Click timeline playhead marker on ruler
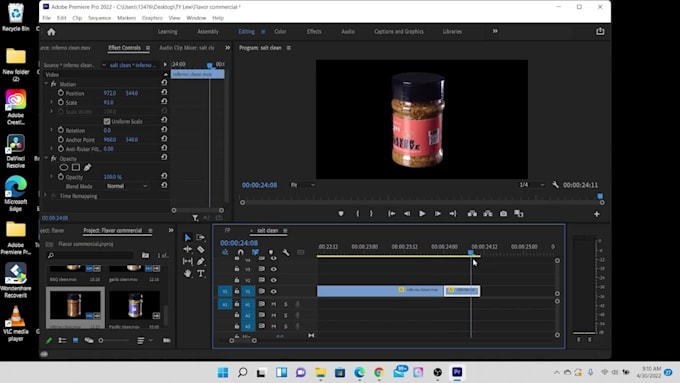The height and width of the screenshot is (383, 680). pyautogui.click(x=471, y=252)
